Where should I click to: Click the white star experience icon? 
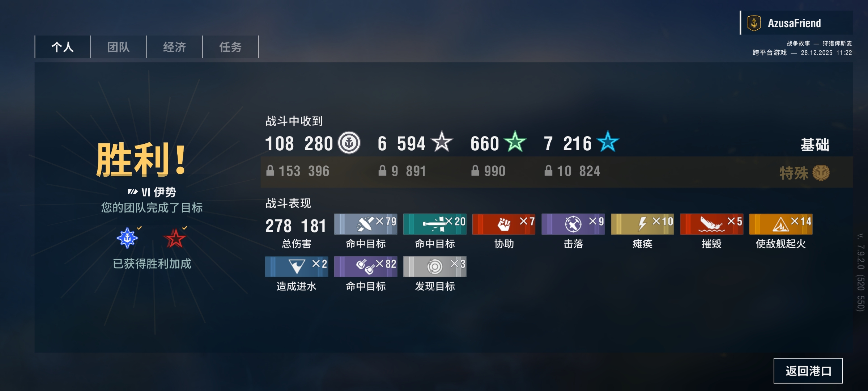[442, 142]
